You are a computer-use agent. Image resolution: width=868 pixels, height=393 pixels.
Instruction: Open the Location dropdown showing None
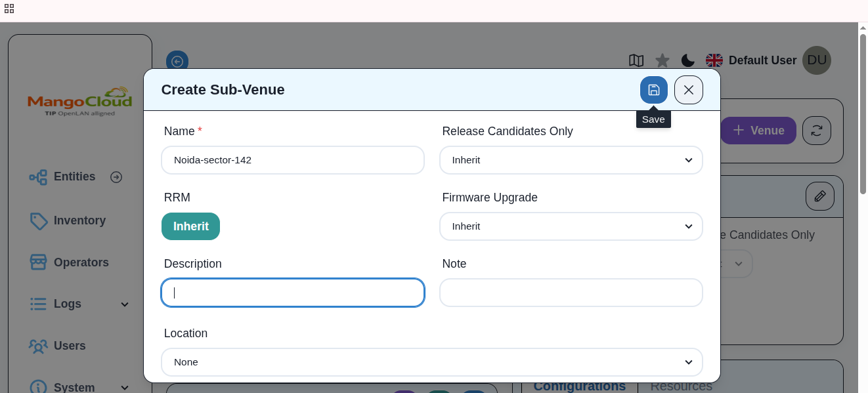(432, 362)
